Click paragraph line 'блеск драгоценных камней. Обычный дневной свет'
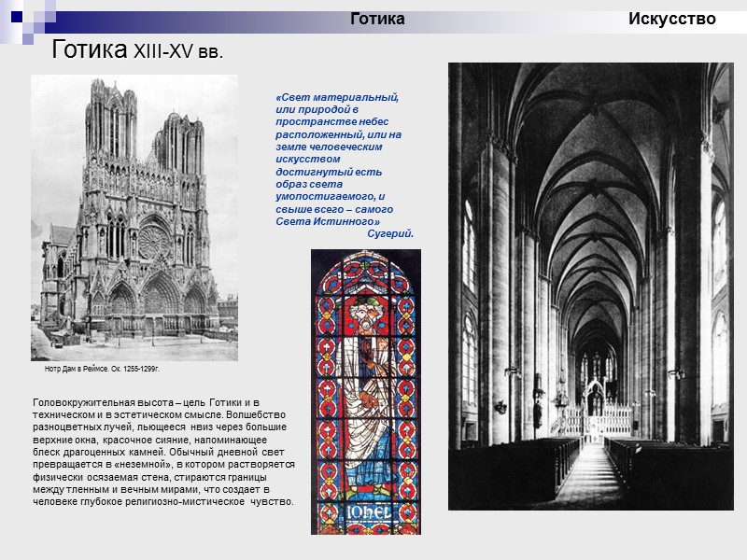Image resolution: width=747 pixels, height=560 pixels. pos(159,452)
